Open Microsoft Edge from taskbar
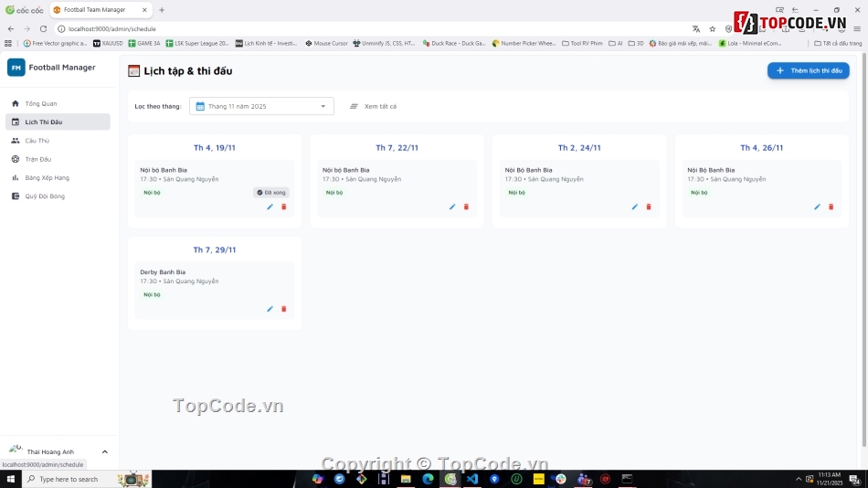The width and height of the screenshot is (868, 488). point(428,479)
